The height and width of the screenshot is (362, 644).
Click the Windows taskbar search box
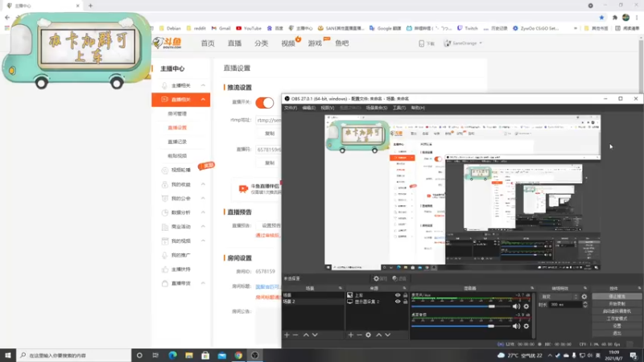(74, 355)
